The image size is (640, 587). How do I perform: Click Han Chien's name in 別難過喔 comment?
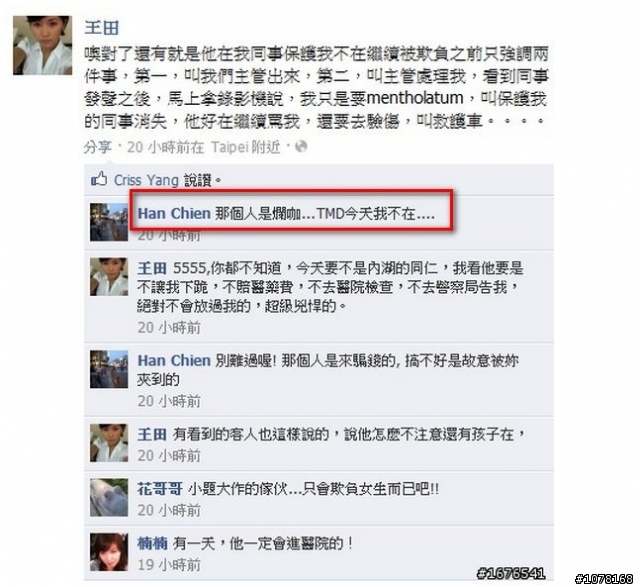174,360
